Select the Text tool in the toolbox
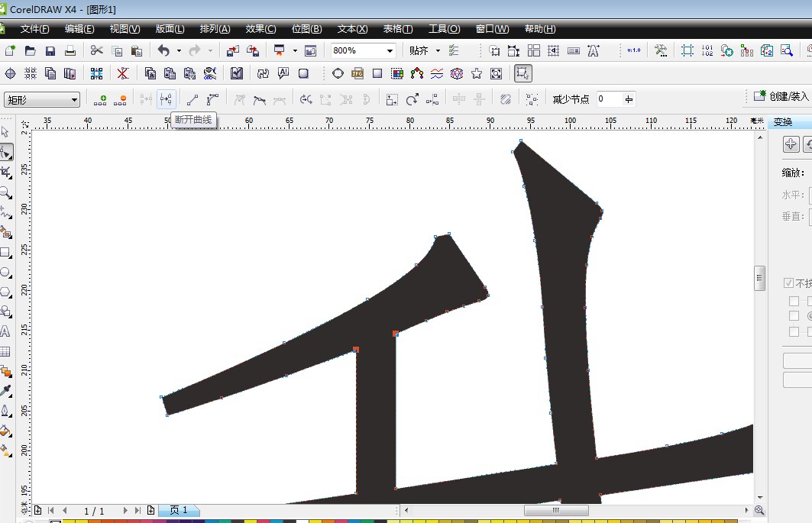The width and height of the screenshot is (812, 523). tap(5, 331)
